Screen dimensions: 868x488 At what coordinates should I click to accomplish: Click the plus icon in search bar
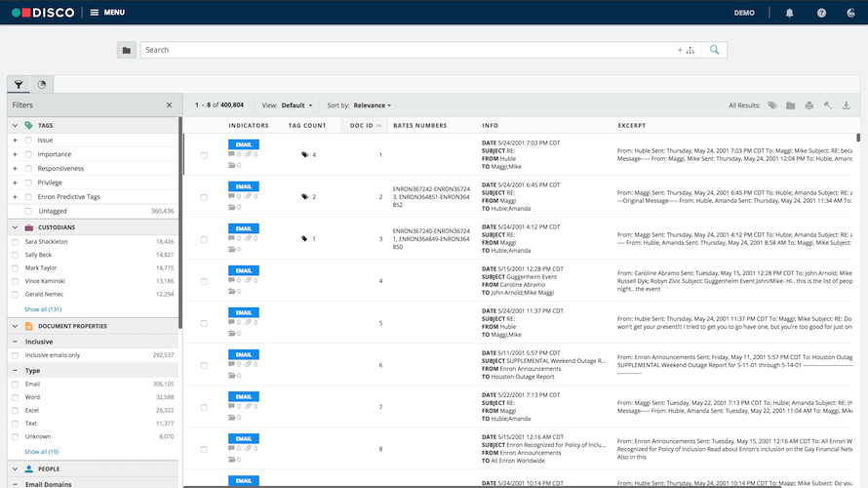point(680,50)
